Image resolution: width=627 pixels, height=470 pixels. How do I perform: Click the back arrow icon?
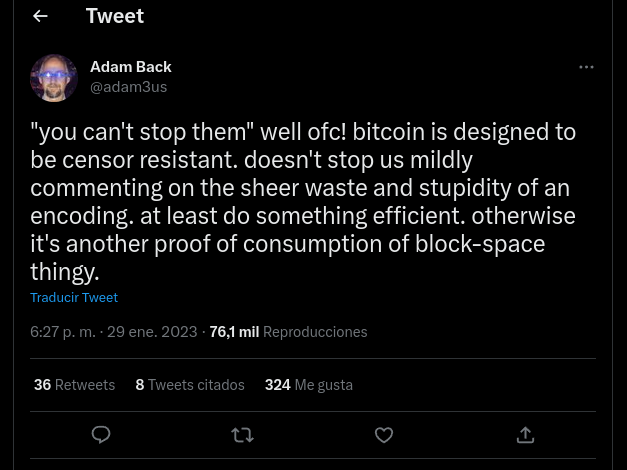(40, 16)
